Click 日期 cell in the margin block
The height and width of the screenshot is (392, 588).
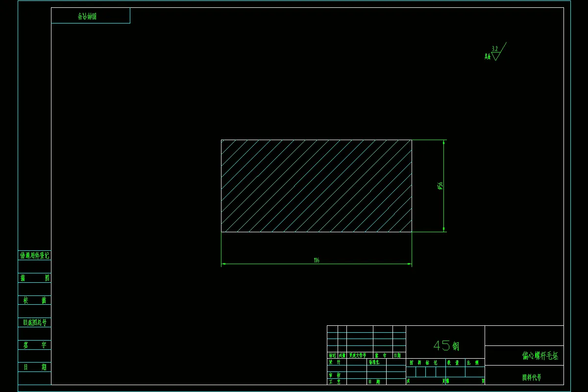[x=34, y=367]
